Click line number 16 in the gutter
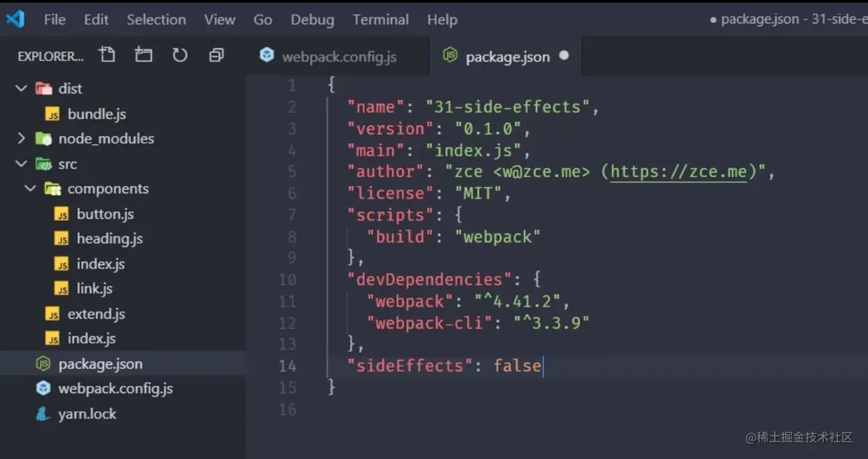The height and width of the screenshot is (459, 868). tap(287, 409)
